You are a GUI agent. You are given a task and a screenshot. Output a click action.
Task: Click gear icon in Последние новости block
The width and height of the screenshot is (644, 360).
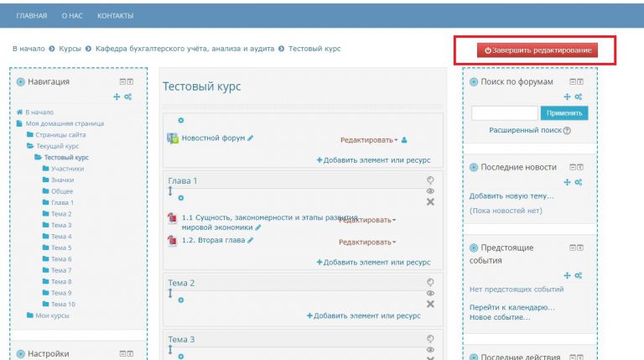coord(579,182)
